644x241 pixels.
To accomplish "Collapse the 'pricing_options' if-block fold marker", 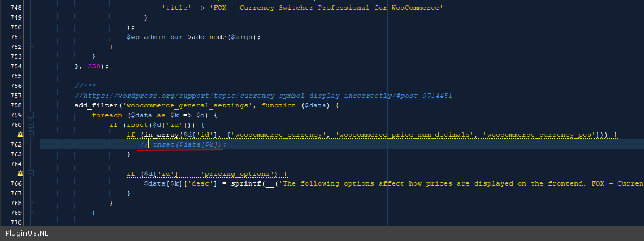I will click(x=30, y=174).
